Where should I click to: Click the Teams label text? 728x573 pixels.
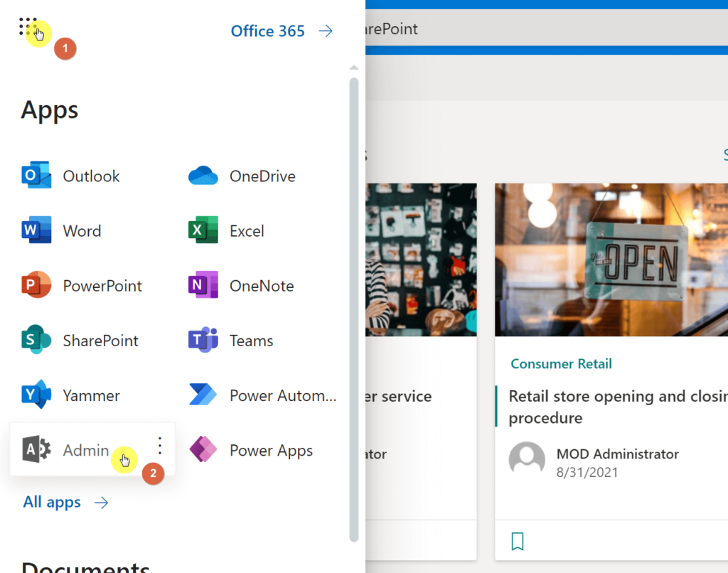251,341
